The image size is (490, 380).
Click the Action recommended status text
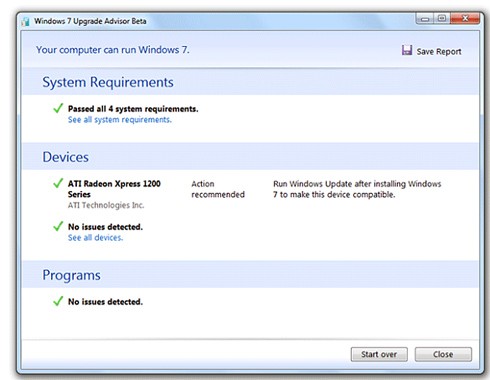point(218,189)
